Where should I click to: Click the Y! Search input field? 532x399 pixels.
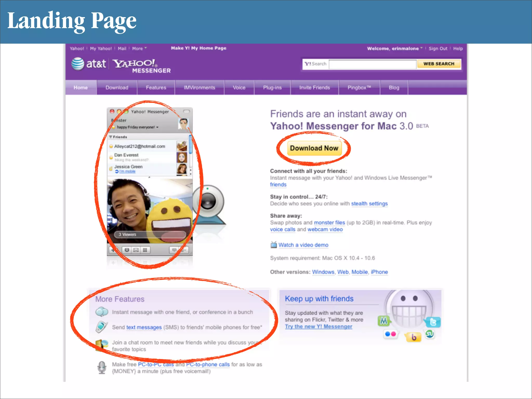point(373,64)
